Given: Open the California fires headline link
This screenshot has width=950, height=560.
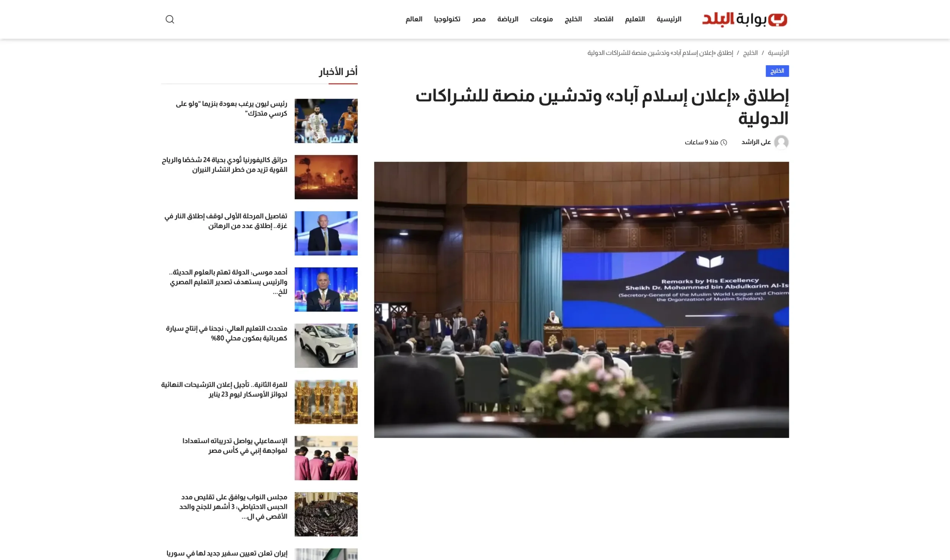Looking at the screenshot, I should pos(225,165).
